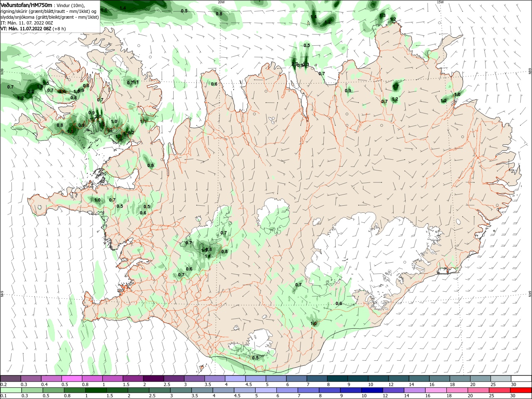Pick the crimson swatch labeled 25 in rain scale
This screenshot has height=399, width=532.
pos(500,390)
